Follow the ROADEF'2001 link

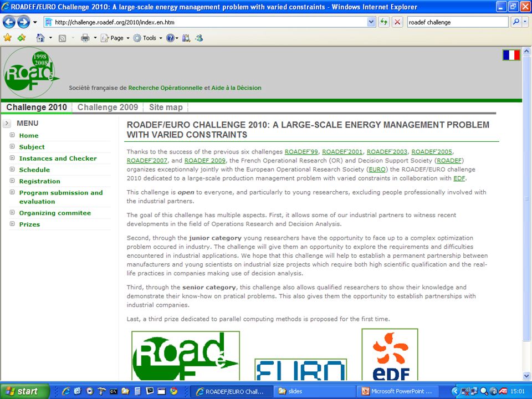pyautogui.click(x=342, y=152)
